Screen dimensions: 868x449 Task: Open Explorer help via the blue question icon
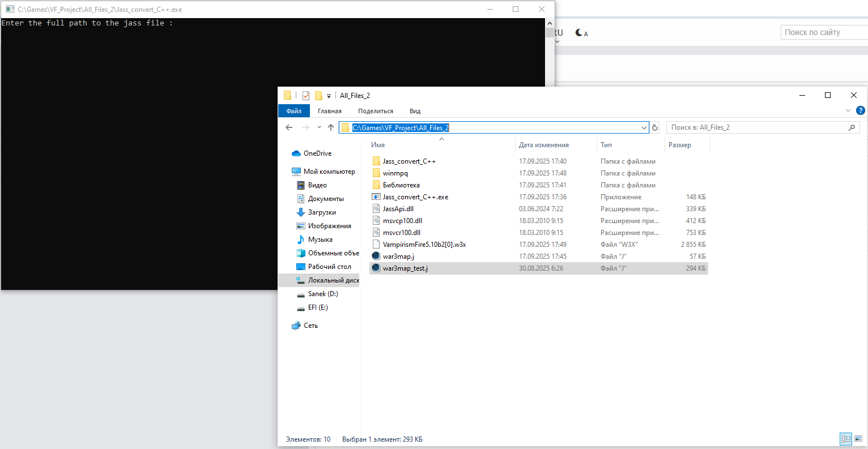861,110
